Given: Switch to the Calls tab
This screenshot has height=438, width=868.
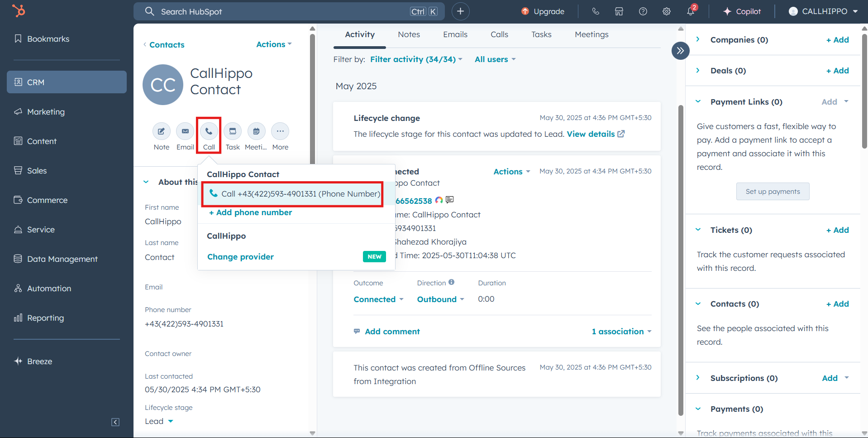Looking at the screenshot, I should 499,34.
